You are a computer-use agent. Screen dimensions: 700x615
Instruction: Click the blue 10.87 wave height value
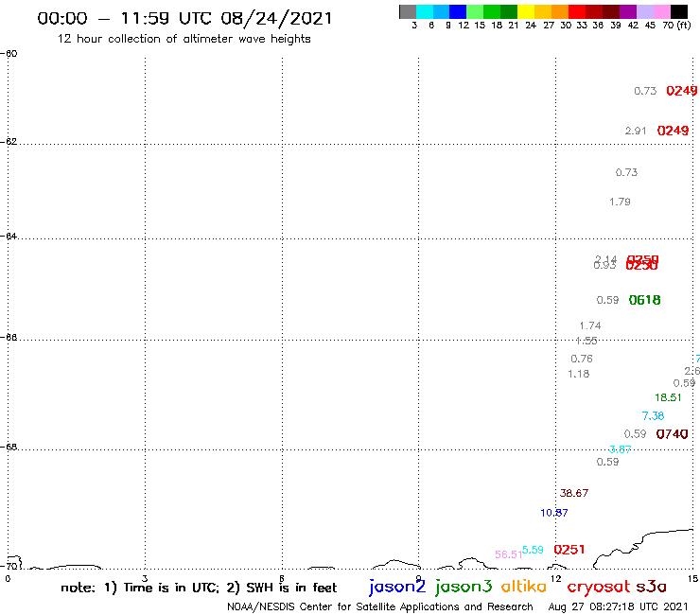pyautogui.click(x=554, y=513)
